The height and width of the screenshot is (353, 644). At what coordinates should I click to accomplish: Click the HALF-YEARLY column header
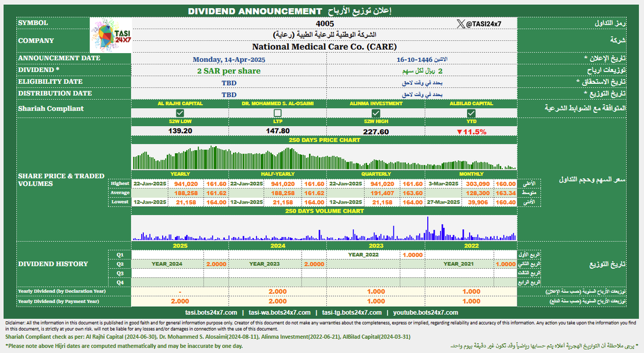click(x=277, y=174)
